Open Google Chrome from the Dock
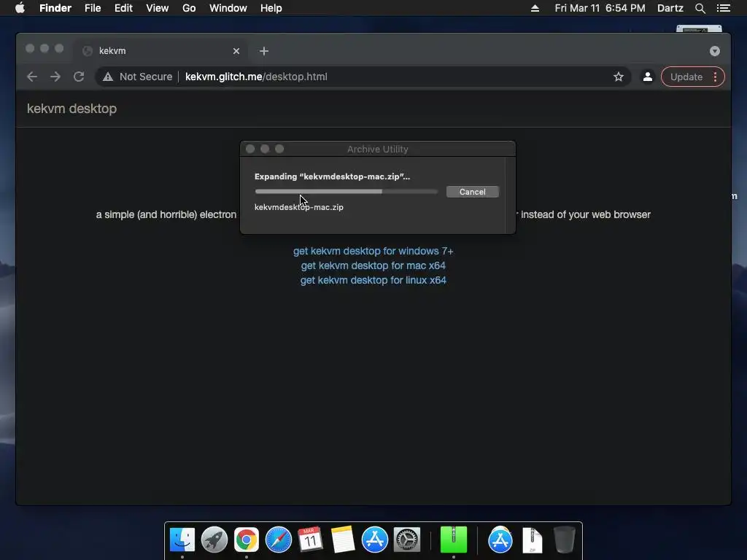Screen dimensions: 747x560 (247, 540)
